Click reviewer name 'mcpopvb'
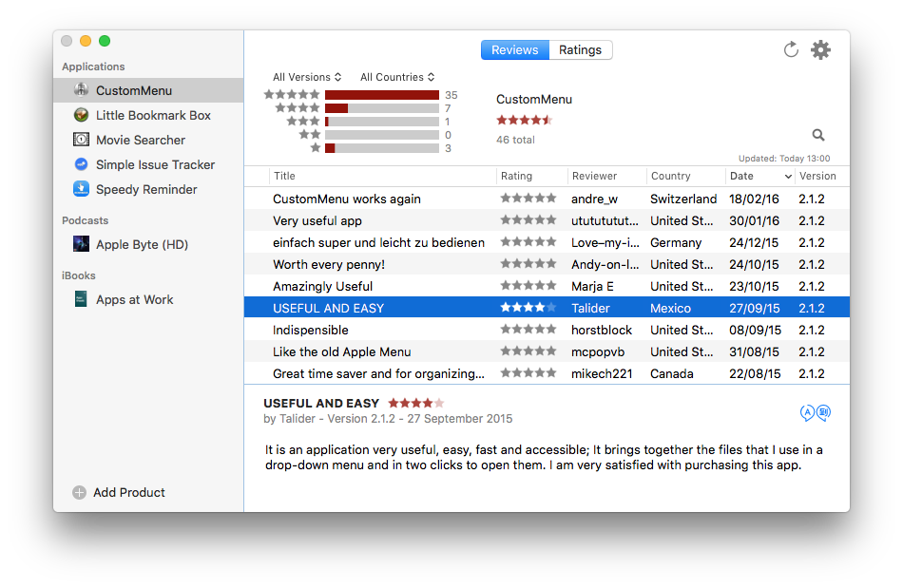The image size is (903, 588). [x=598, y=352]
